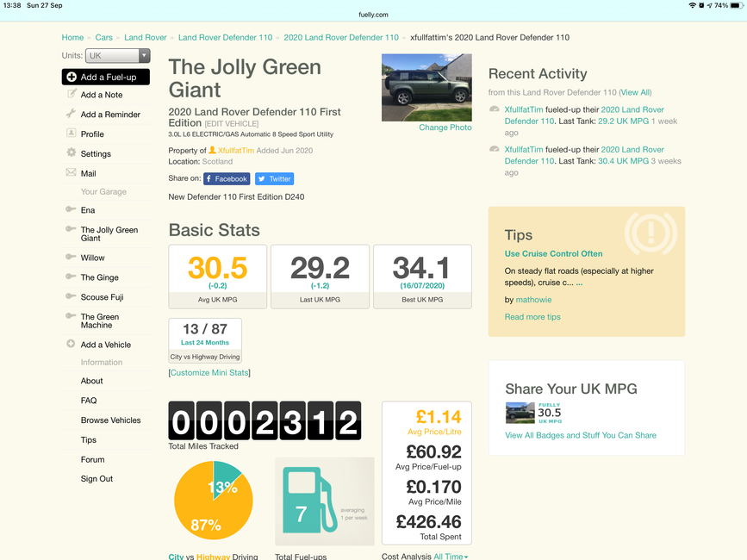The height and width of the screenshot is (560, 747).
Task: Click the Profile person icon in sidebar
Action: click(x=71, y=133)
